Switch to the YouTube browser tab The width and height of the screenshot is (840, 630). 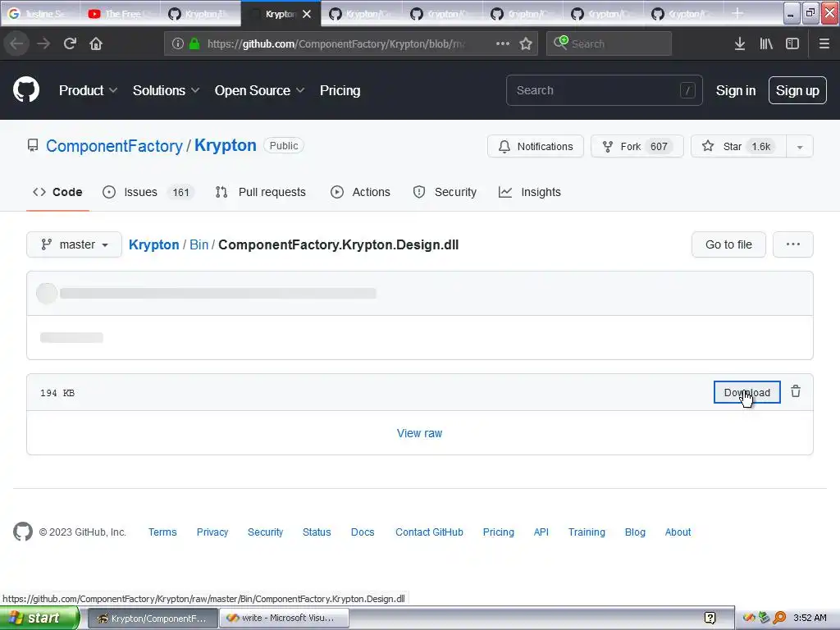(120, 14)
